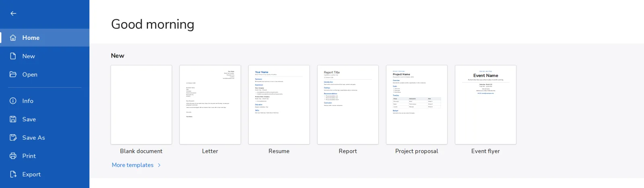Open the Event flyer template thumbnail
Screen dimensions: 644x188
pos(485,105)
